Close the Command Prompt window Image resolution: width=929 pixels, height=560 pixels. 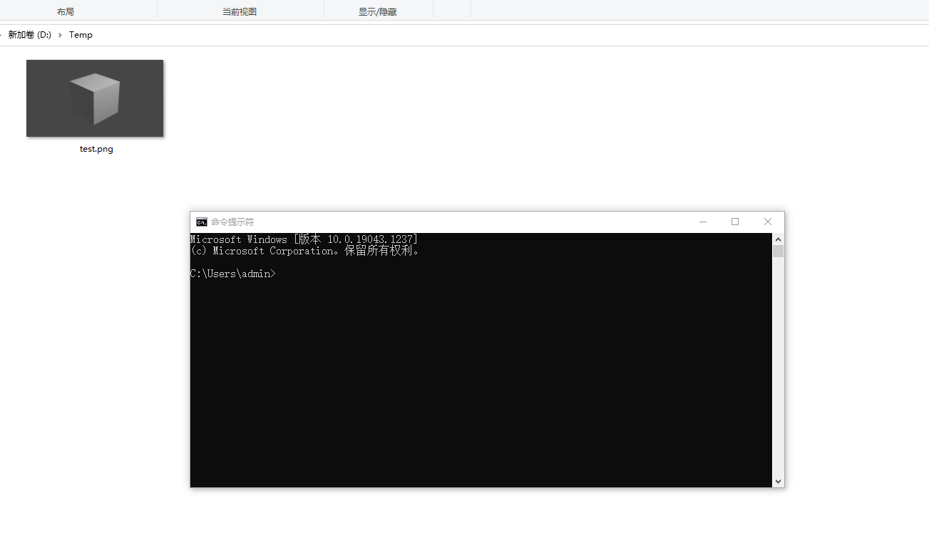click(767, 222)
